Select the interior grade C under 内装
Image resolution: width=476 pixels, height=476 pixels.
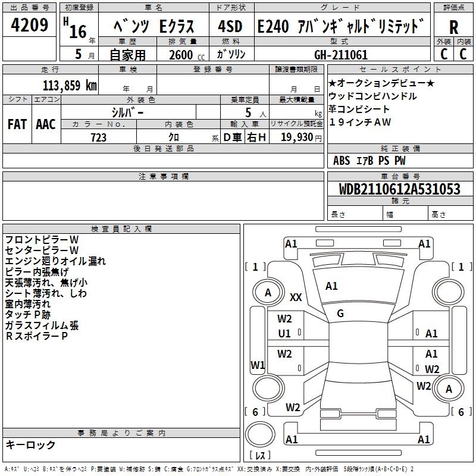coord(463,54)
